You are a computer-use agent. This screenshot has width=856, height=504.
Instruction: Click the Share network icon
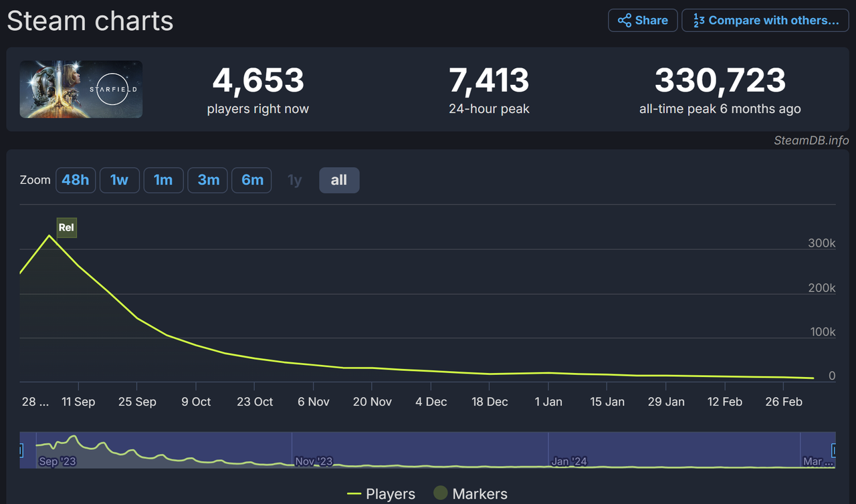[x=625, y=20]
